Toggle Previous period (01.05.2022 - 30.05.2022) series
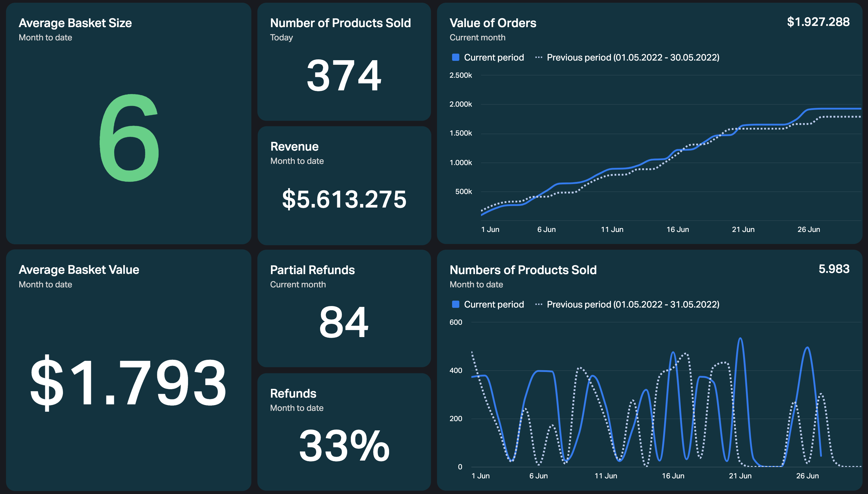The image size is (868, 494). pyautogui.click(x=627, y=57)
